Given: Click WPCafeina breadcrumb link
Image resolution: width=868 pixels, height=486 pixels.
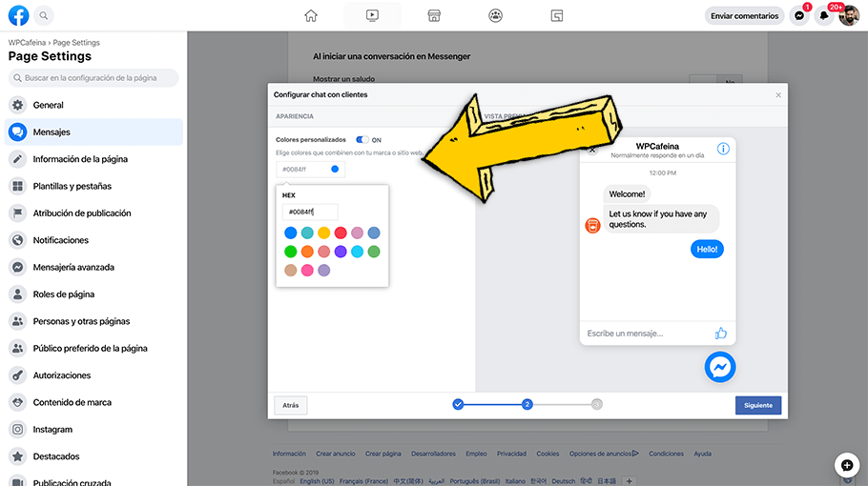Looking at the screenshot, I should [27, 43].
